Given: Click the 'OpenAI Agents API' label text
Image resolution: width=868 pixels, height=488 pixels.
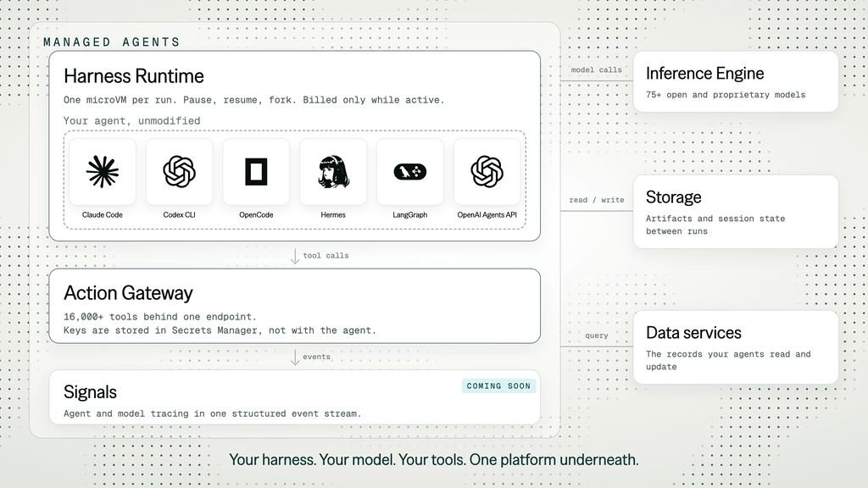Looking at the screenshot, I should tap(487, 214).
